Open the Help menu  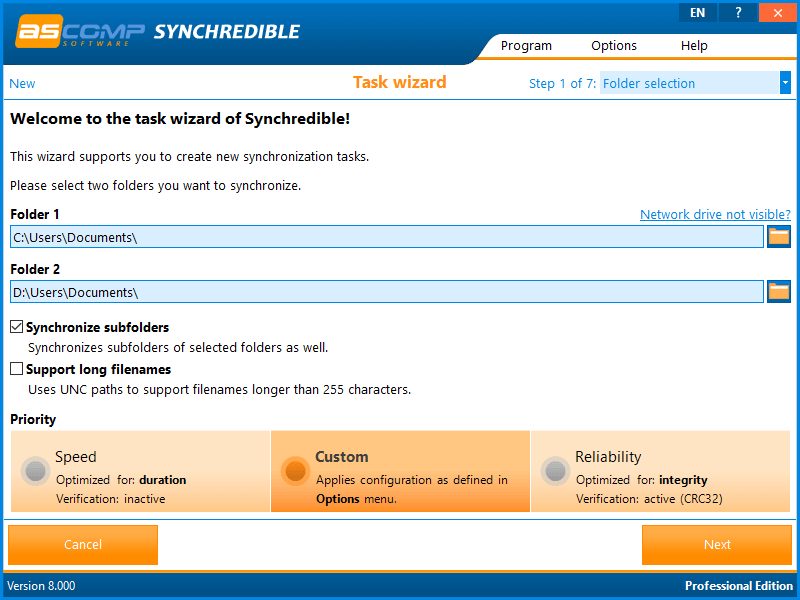click(694, 45)
